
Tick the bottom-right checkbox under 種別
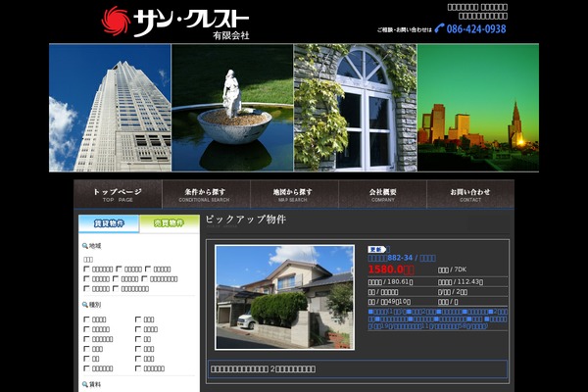138,368
